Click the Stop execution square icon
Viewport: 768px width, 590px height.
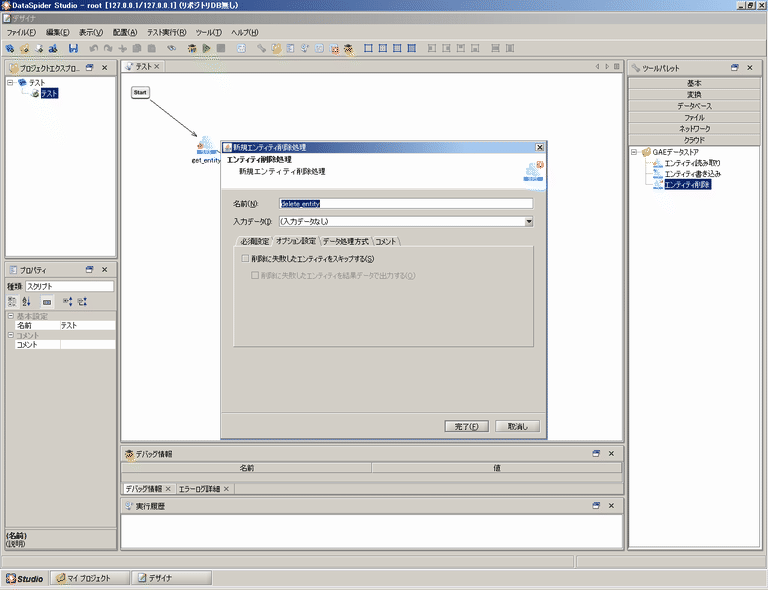(221, 48)
